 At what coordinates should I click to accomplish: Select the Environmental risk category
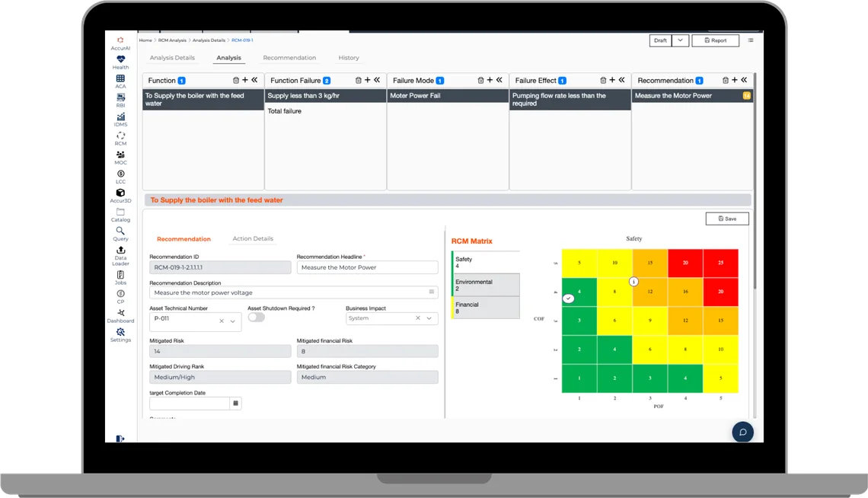(x=486, y=285)
